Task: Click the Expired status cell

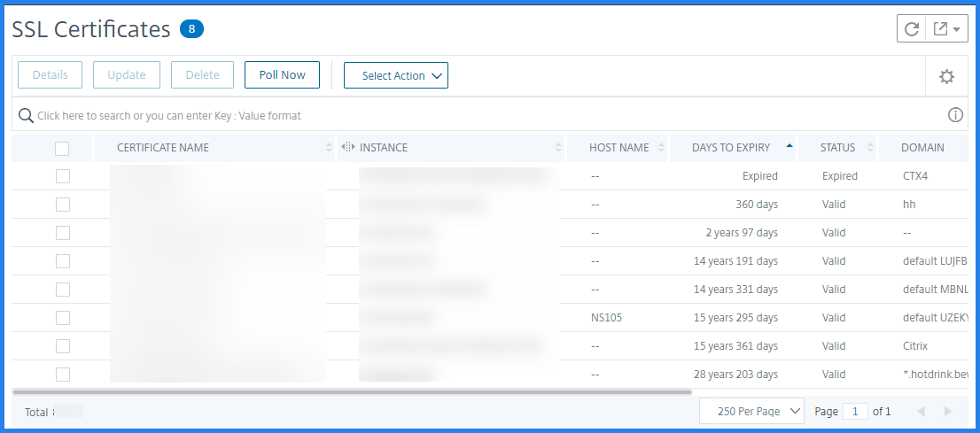Action: [x=839, y=176]
